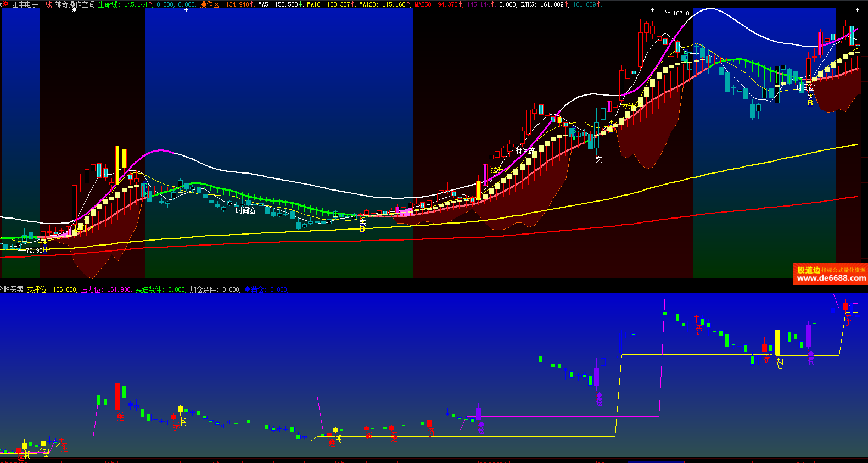Click the KJHG indicator label
The image size is (868, 463).
(528, 4)
